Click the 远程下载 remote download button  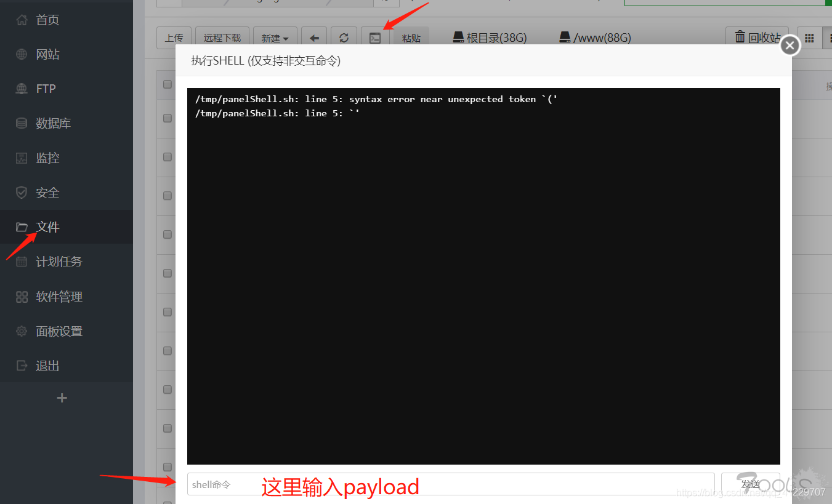[222, 38]
